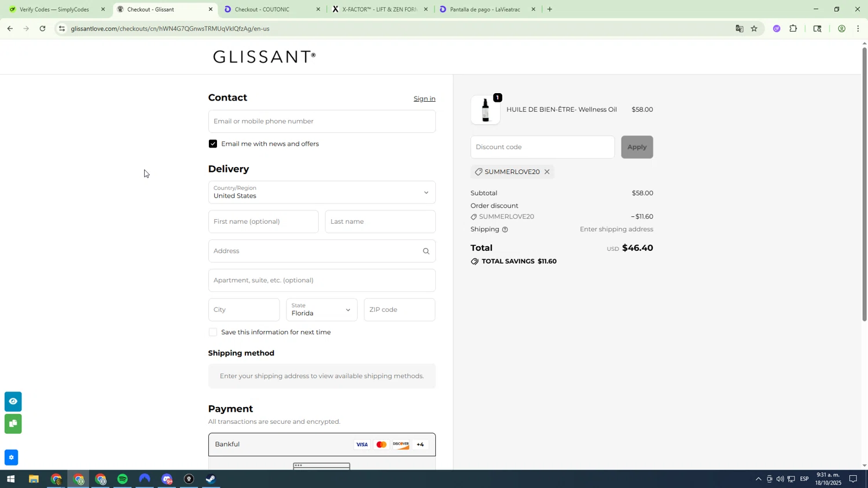Click the Visa card icon
The width and height of the screenshot is (868, 488).
[x=362, y=445]
